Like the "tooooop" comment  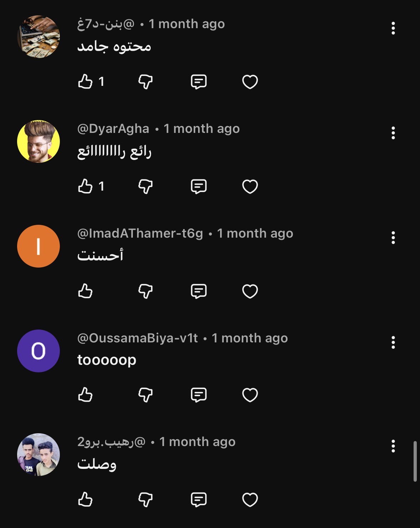(85, 395)
